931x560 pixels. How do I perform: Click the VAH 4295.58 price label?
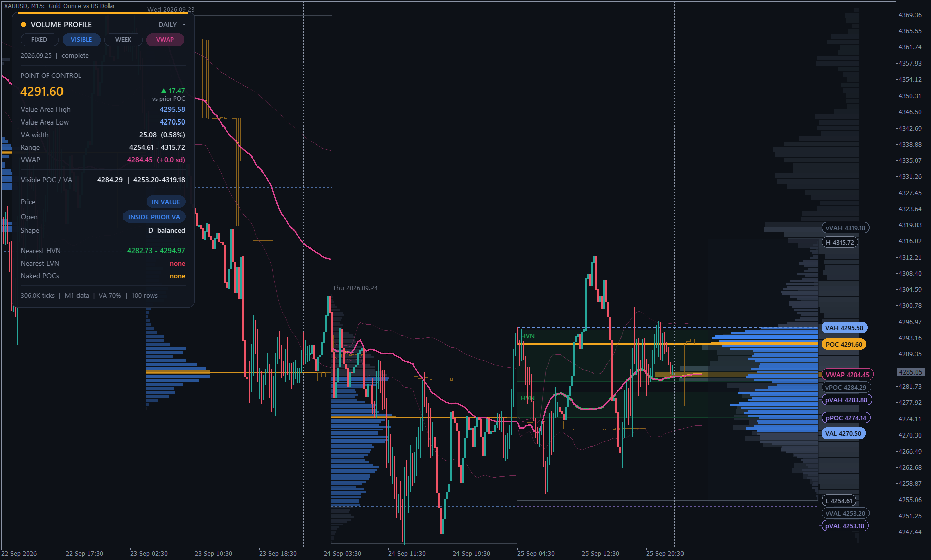pyautogui.click(x=844, y=328)
